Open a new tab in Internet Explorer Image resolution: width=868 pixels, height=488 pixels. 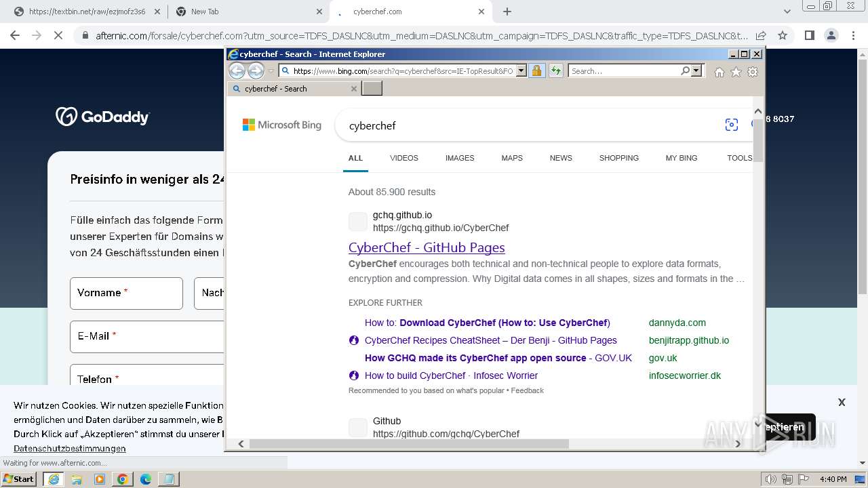[x=372, y=88]
